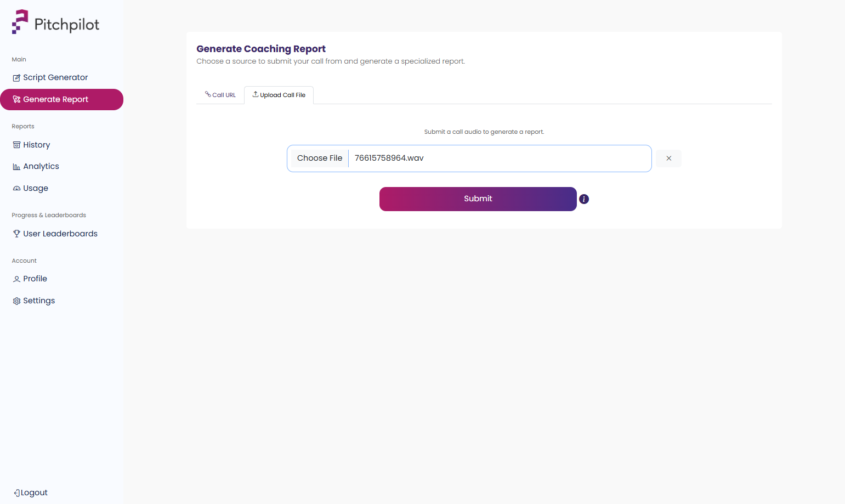Click the Pitchpilot logo
The width and height of the screenshot is (845, 504).
click(x=55, y=22)
